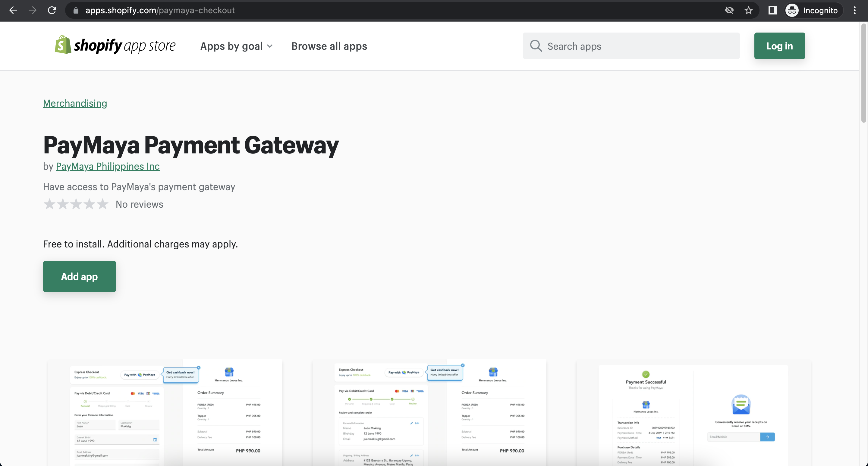Open PayMaya Philippines Inc developer link
Screen dimensions: 868x466
pos(108,166)
